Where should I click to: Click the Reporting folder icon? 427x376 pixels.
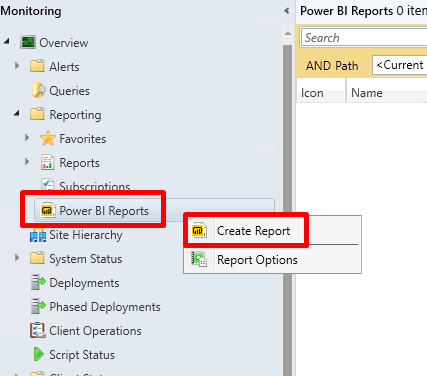(x=37, y=114)
